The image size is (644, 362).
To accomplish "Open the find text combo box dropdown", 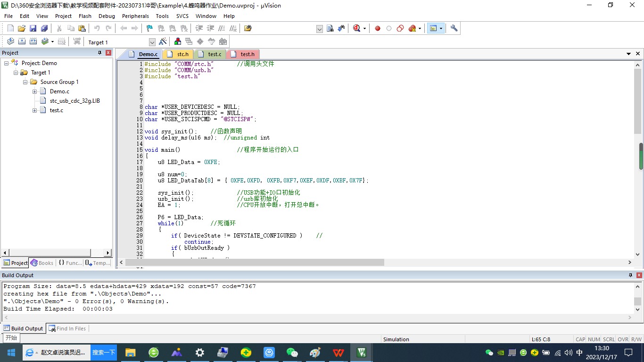I will click(320, 29).
